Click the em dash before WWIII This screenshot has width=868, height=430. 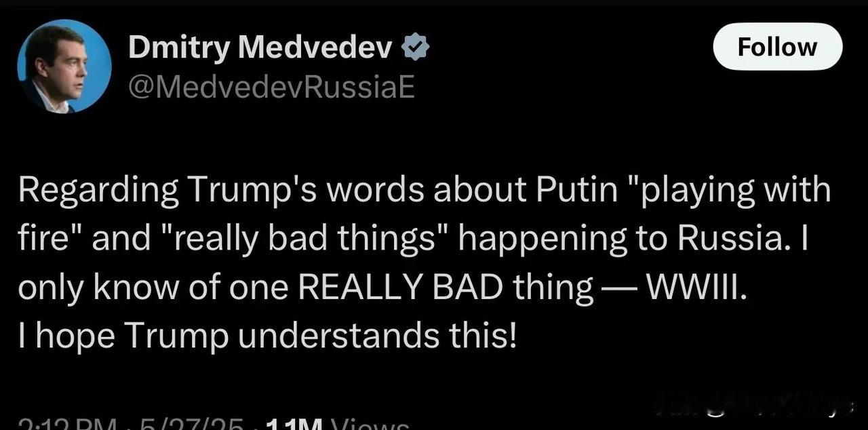click(620, 289)
